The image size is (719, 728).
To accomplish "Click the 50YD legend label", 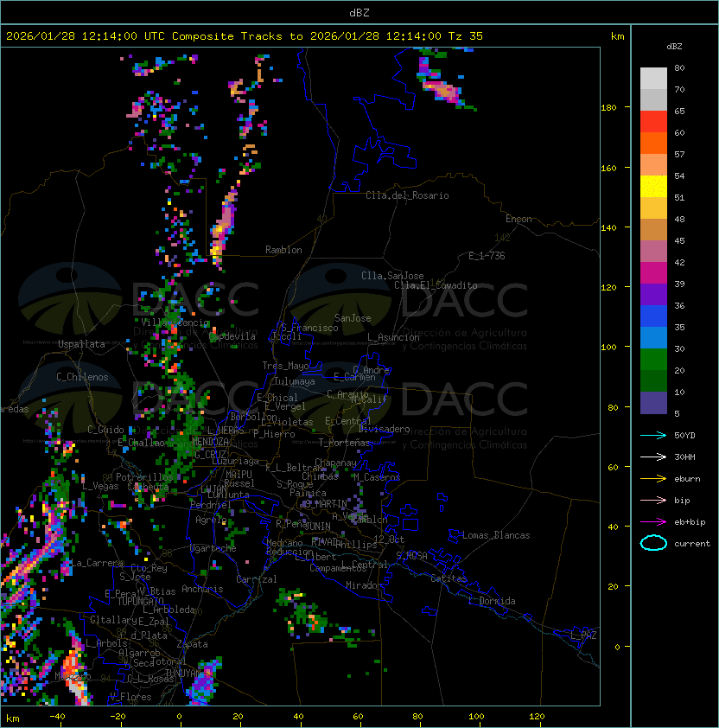I will point(684,435).
